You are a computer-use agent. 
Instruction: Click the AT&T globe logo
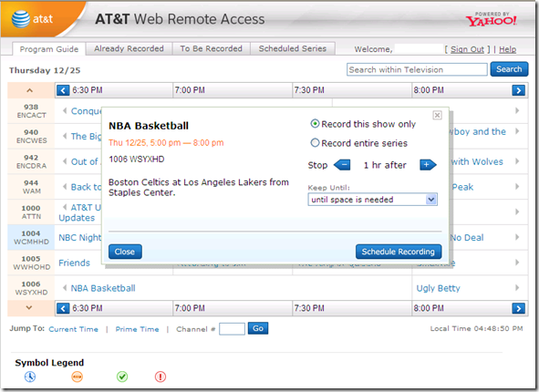click(x=21, y=19)
